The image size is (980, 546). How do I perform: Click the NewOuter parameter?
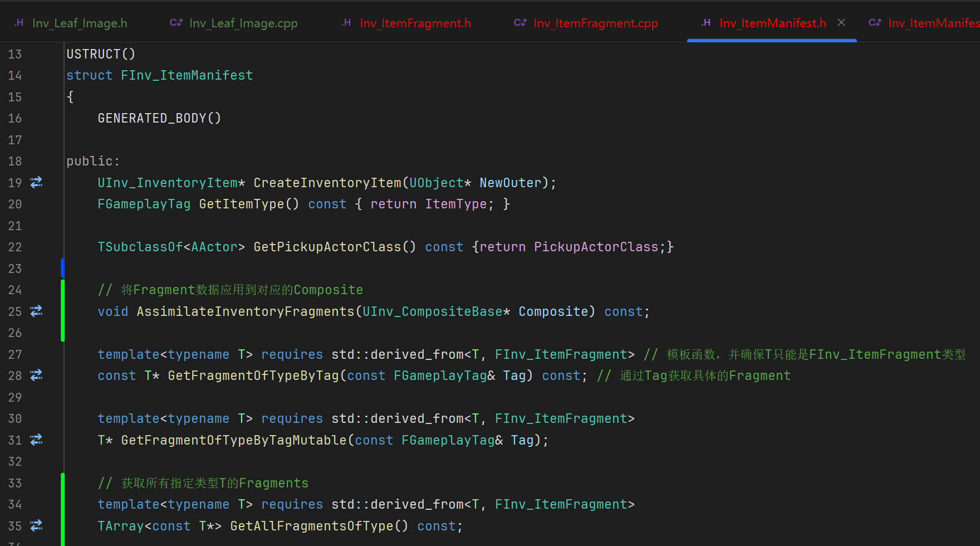511,183
